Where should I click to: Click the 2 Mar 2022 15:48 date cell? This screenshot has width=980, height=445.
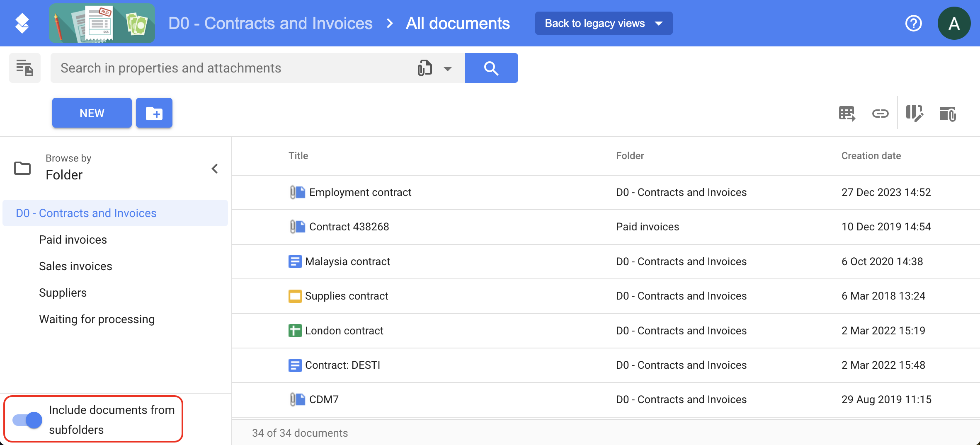[883, 365]
